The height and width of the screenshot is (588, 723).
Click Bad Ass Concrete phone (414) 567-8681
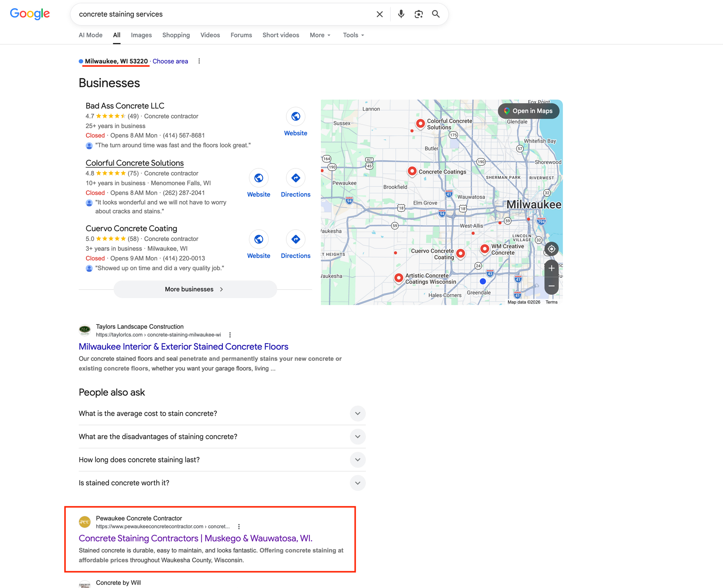pos(184,136)
